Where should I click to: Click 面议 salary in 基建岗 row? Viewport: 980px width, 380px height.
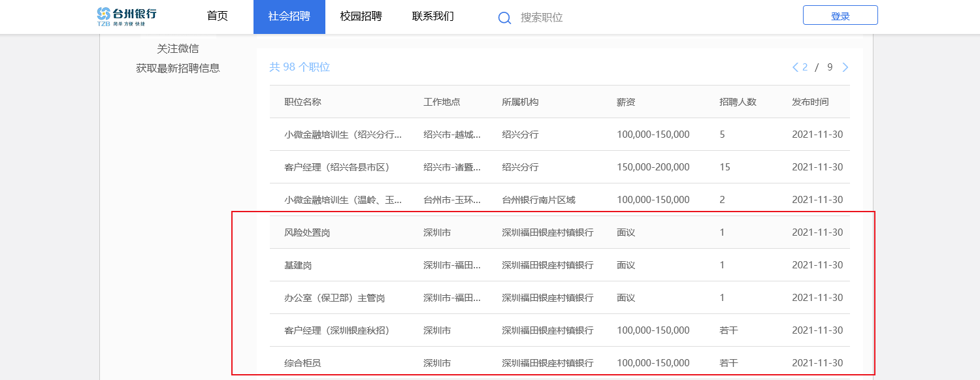pos(626,265)
